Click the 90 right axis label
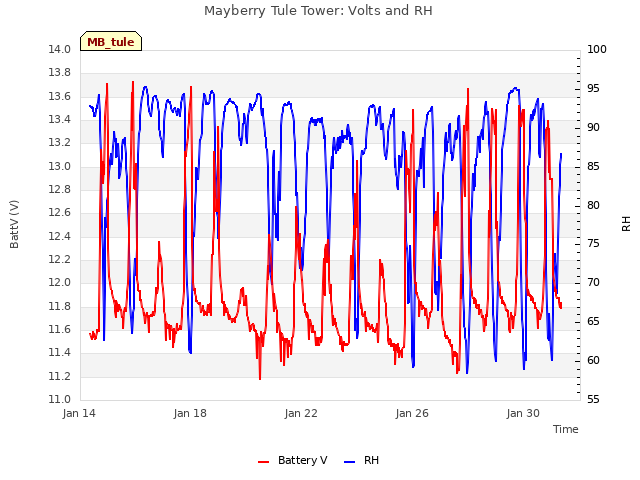Screen dimensions: 640x480 point(593,128)
